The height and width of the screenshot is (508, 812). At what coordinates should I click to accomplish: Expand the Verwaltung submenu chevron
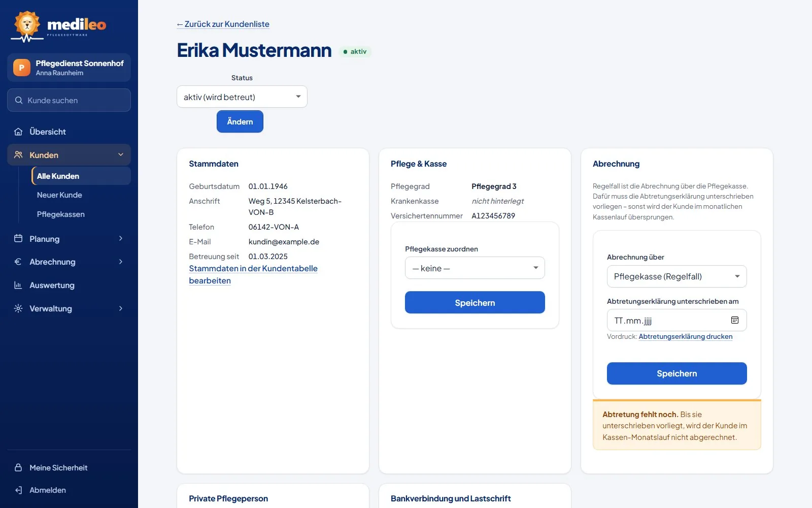[x=121, y=308]
